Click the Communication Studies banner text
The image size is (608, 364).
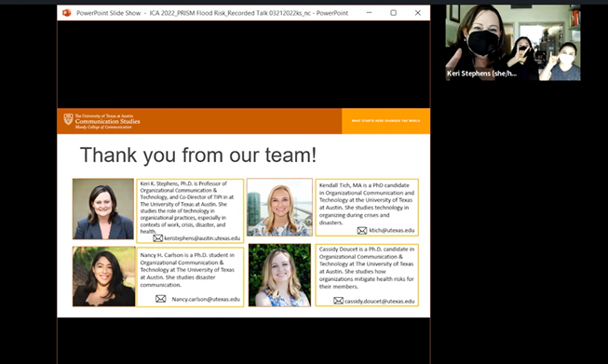pos(107,121)
